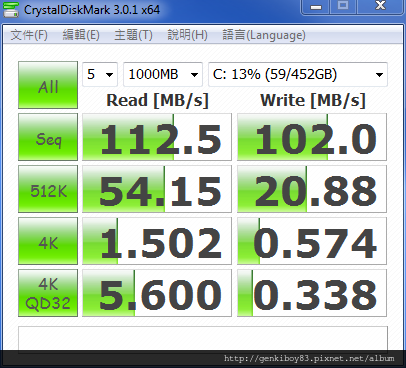Click the Read [MB/s] column header
The image size is (406, 368).
coord(157,100)
